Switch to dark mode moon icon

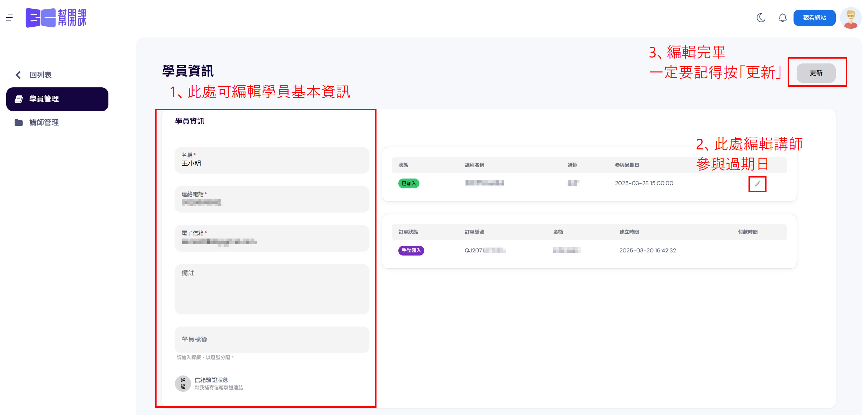(761, 18)
